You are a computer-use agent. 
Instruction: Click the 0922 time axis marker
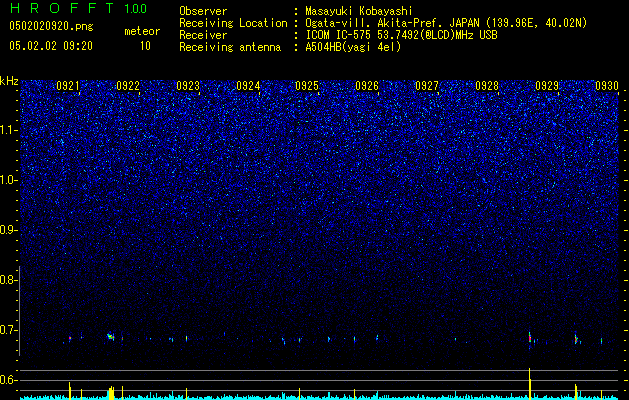[128, 85]
